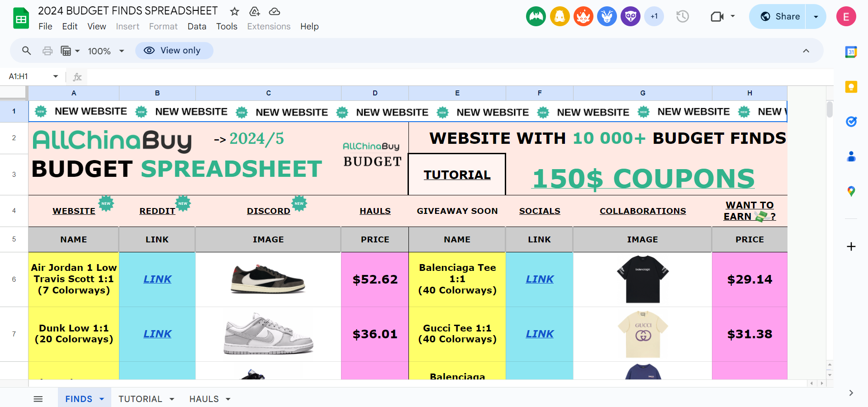Viewport: 868px width, 407px height.
Task: Get add-ons plus icon
Action: click(x=851, y=246)
